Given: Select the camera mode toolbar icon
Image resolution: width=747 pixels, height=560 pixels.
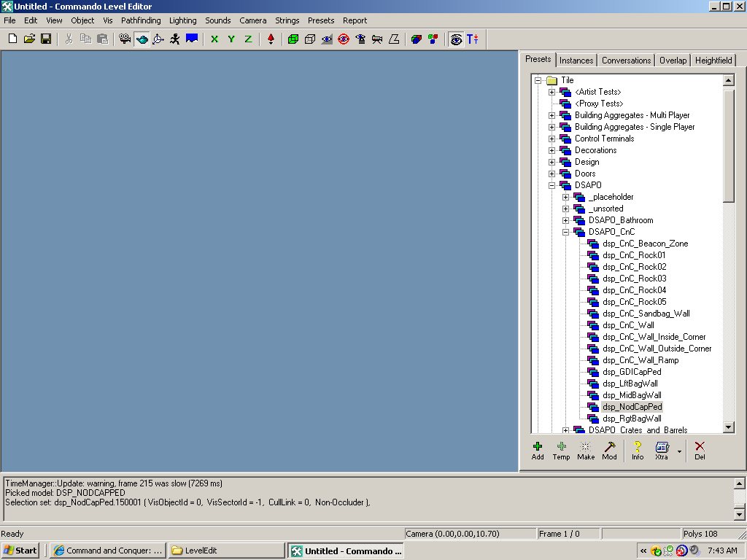Looking at the screenshot, I should click(125, 39).
